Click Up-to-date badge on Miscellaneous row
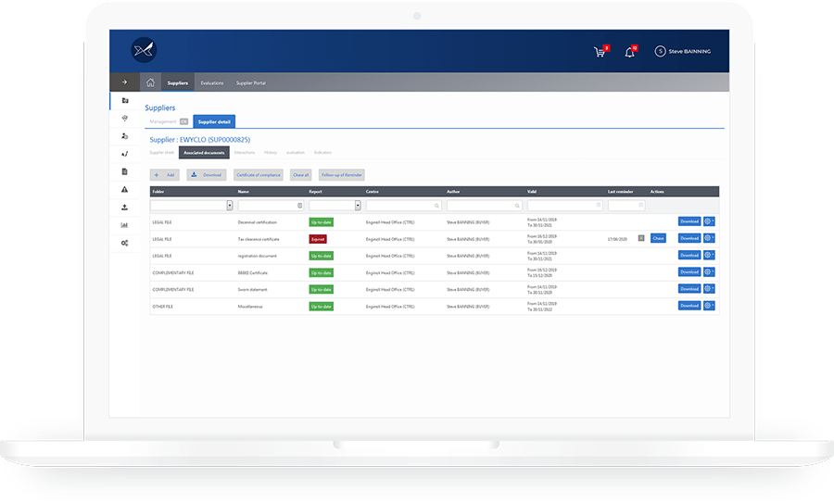This screenshot has width=834, height=504. coord(322,307)
